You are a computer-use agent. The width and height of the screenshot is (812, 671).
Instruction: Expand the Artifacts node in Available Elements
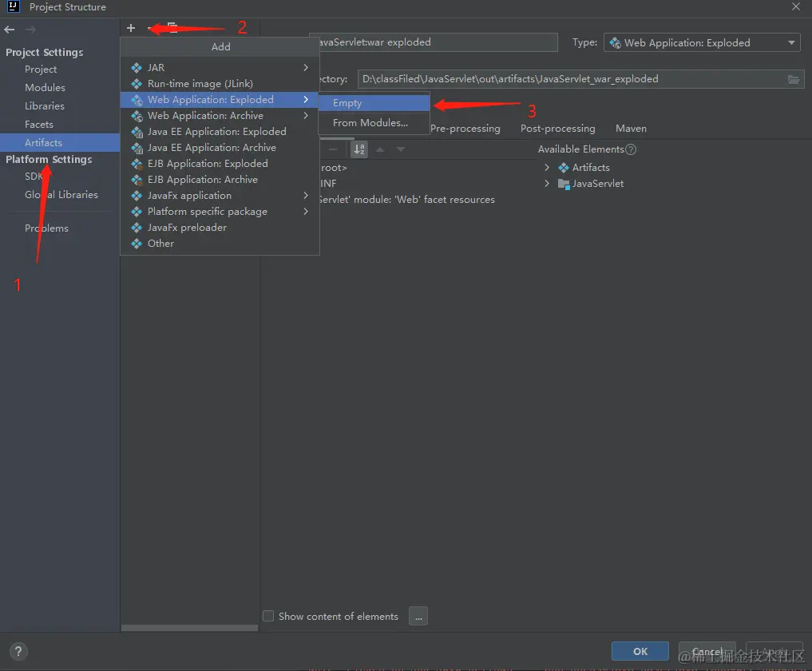click(547, 168)
